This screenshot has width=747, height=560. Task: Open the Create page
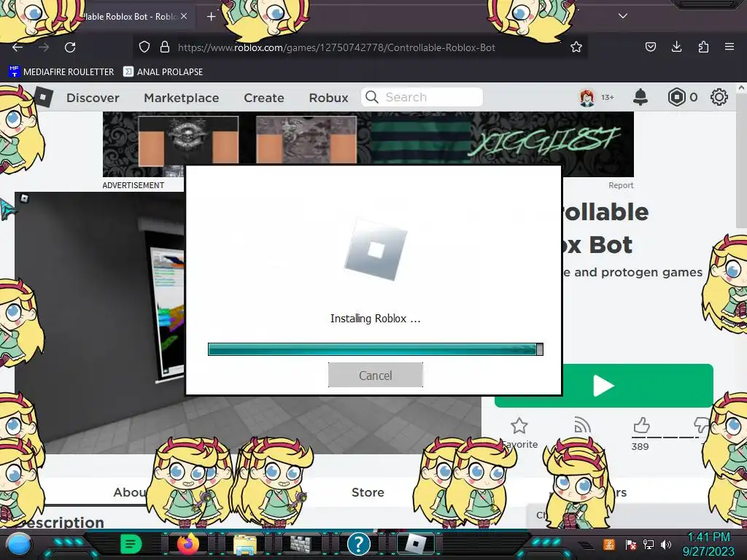264,98
